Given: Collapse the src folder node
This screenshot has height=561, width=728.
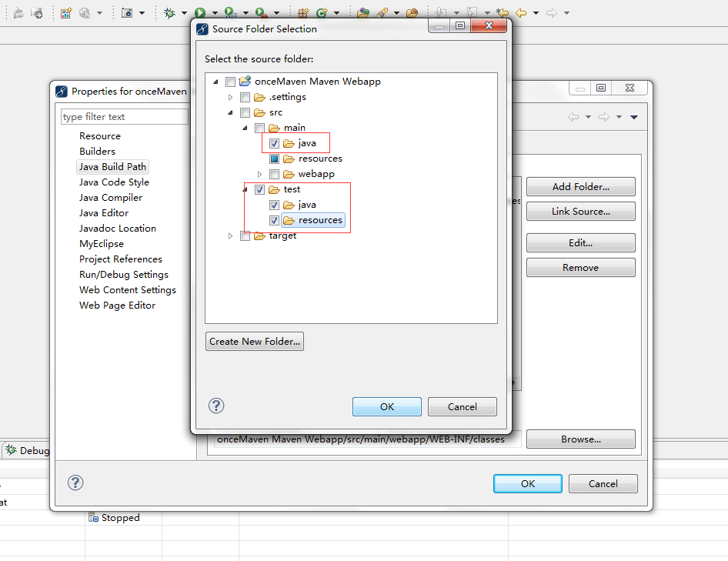Looking at the screenshot, I should pyautogui.click(x=230, y=112).
